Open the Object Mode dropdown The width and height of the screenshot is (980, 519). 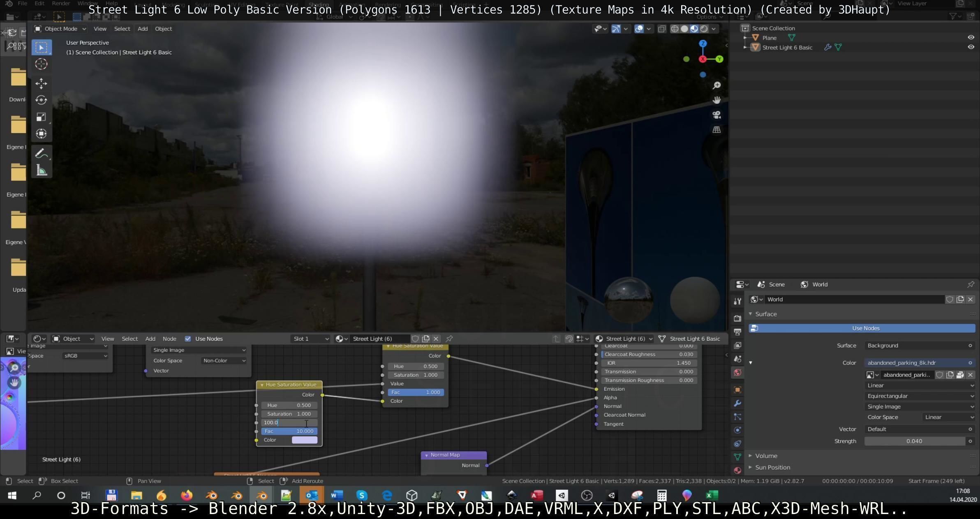pos(60,29)
